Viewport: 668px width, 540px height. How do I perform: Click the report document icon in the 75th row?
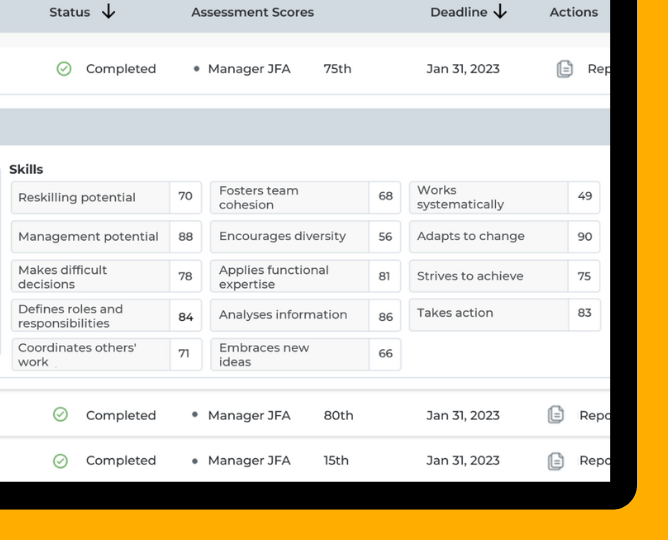565,69
